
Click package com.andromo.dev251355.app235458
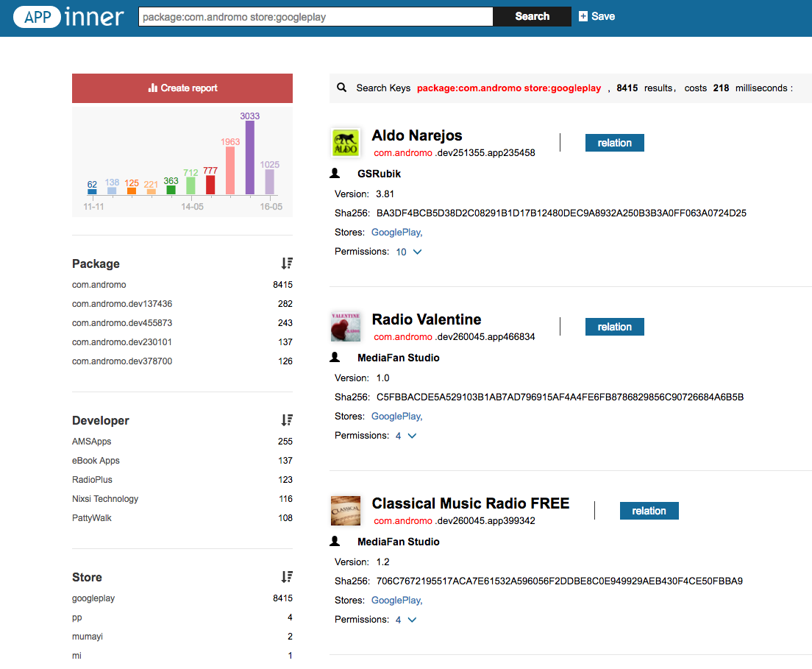(x=454, y=153)
